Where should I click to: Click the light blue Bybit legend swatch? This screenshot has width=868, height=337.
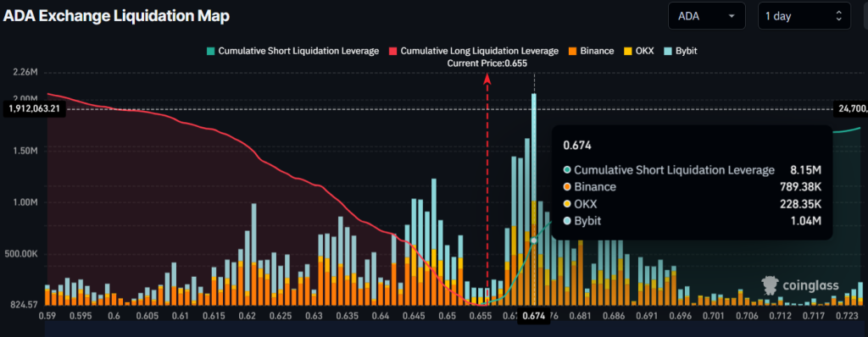click(667, 51)
